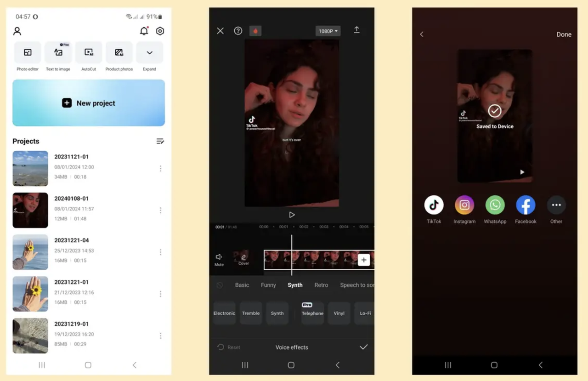
Task: Mute the video clip audio
Action: [x=219, y=260]
